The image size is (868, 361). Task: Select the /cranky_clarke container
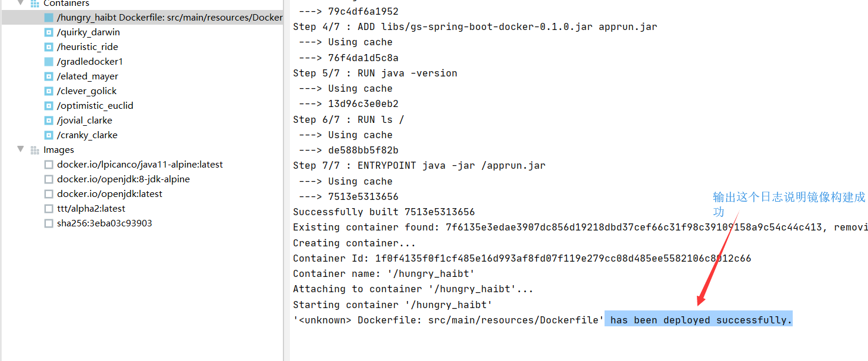[x=87, y=135]
